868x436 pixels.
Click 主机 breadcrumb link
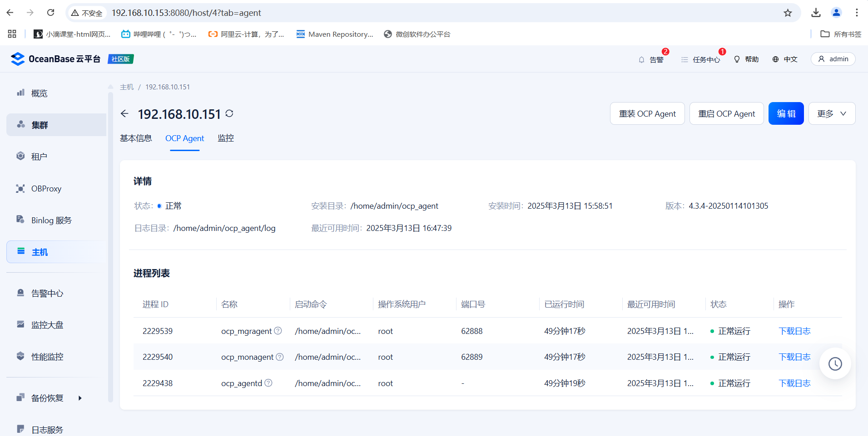pyautogui.click(x=127, y=87)
